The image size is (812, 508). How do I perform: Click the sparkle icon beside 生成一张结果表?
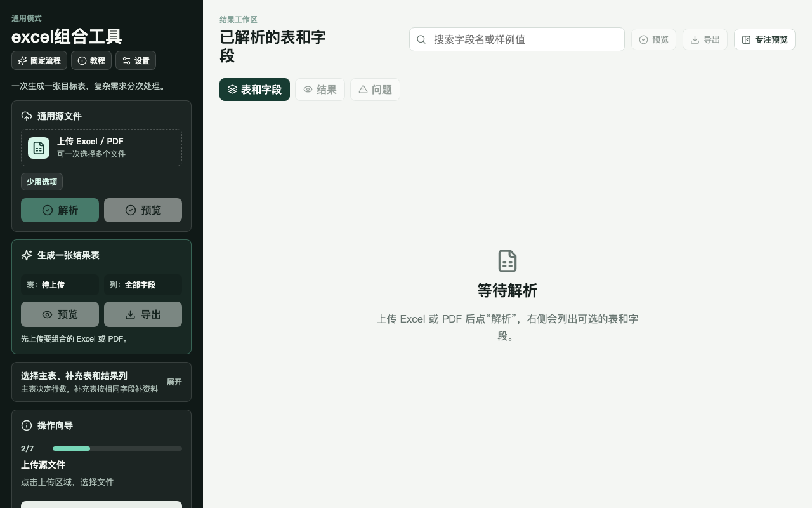click(x=27, y=255)
